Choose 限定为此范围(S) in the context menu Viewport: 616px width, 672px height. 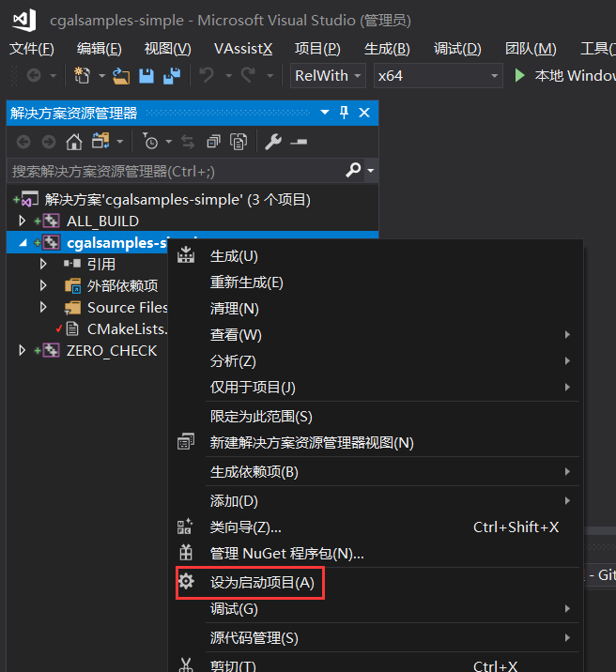click(375, 417)
